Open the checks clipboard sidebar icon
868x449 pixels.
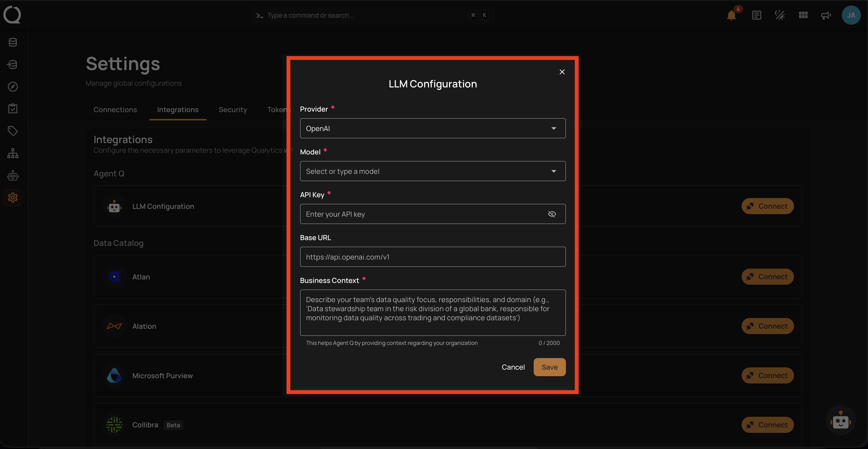point(13,109)
